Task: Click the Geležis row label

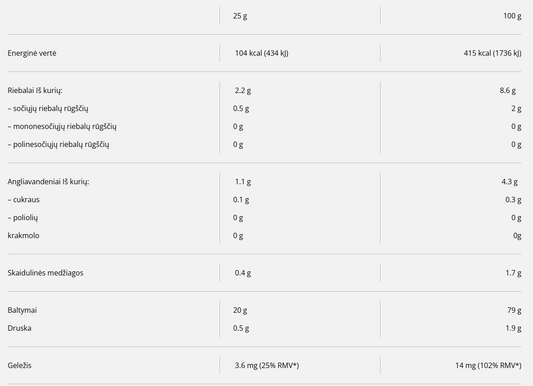Action: (19, 366)
